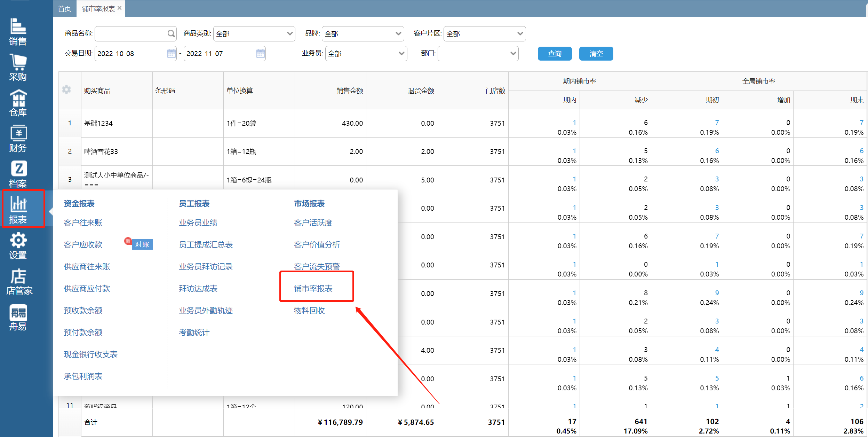Open the start date calendar picker
The width and height of the screenshot is (868, 437).
172,53
